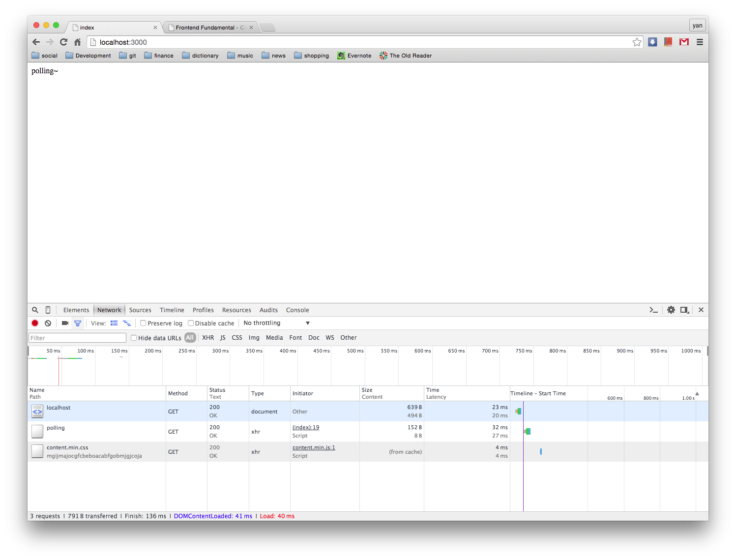The height and width of the screenshot is (560, 736).
Task: Show the DevTools console drawer icon
Action: coord(653,310)
